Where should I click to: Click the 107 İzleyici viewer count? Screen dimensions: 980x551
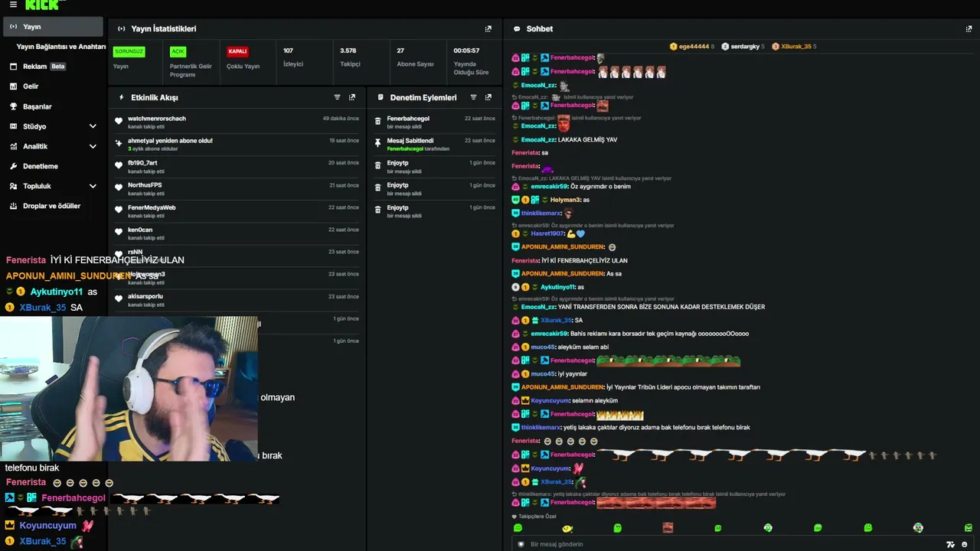293,57
